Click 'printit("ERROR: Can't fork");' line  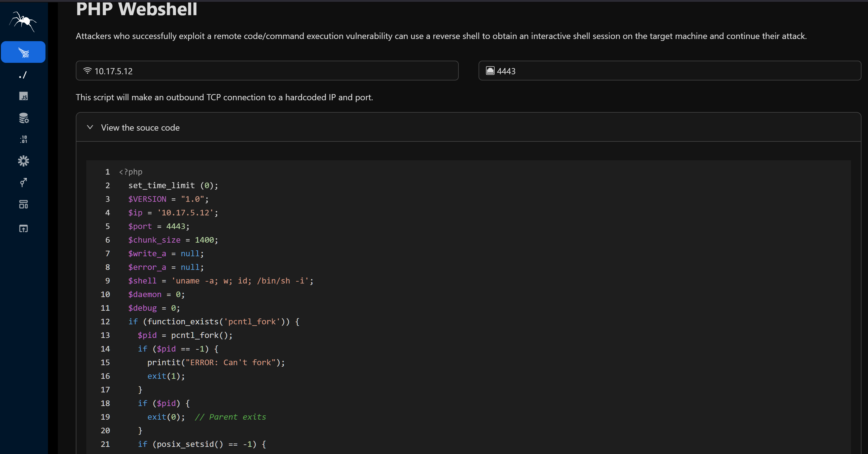[x=216, y=362]
